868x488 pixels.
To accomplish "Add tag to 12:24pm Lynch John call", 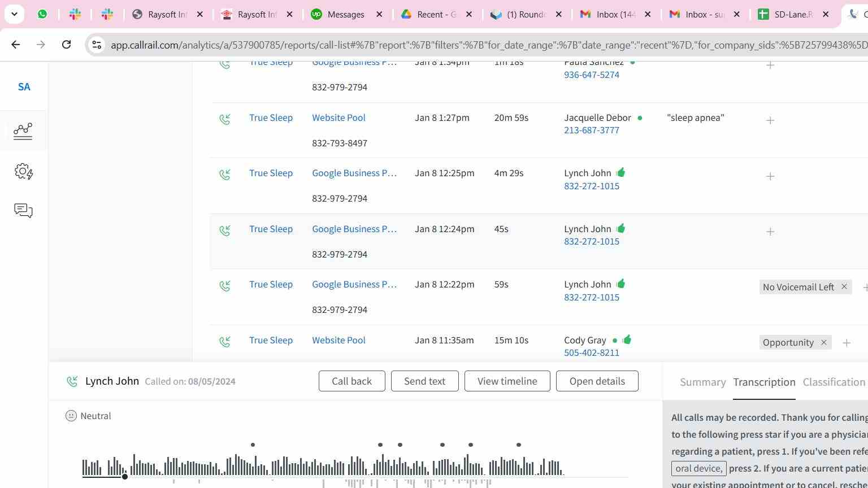I will (770, 232).
